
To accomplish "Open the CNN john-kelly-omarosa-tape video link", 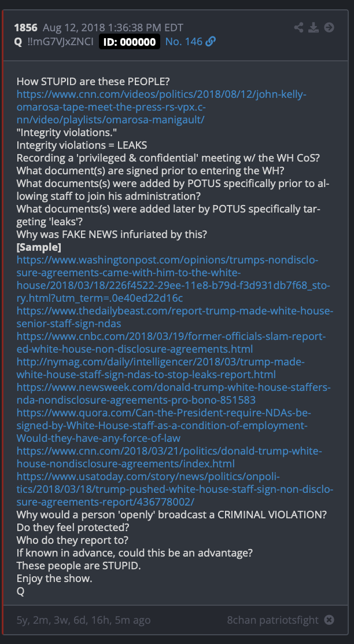I will (161, 107).
